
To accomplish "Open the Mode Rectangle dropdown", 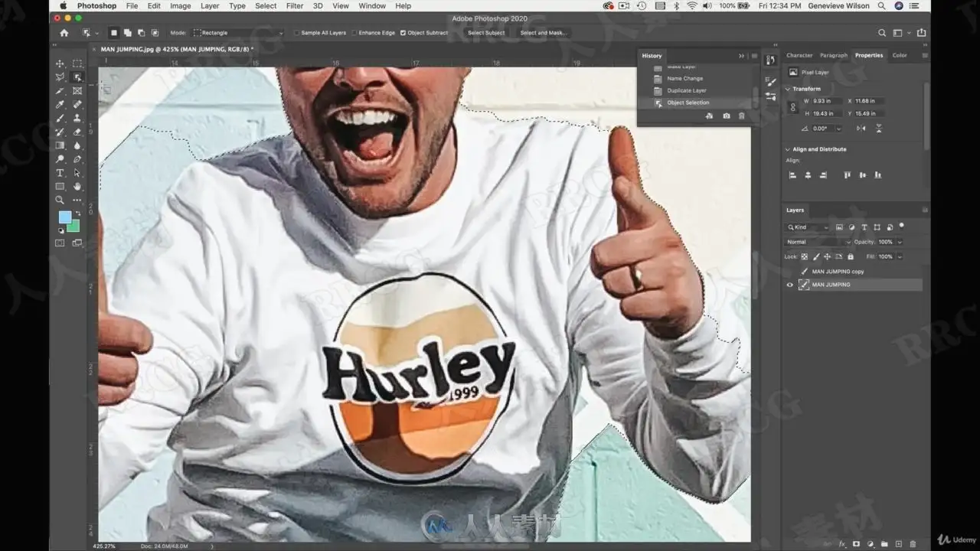I will (238, 33).
